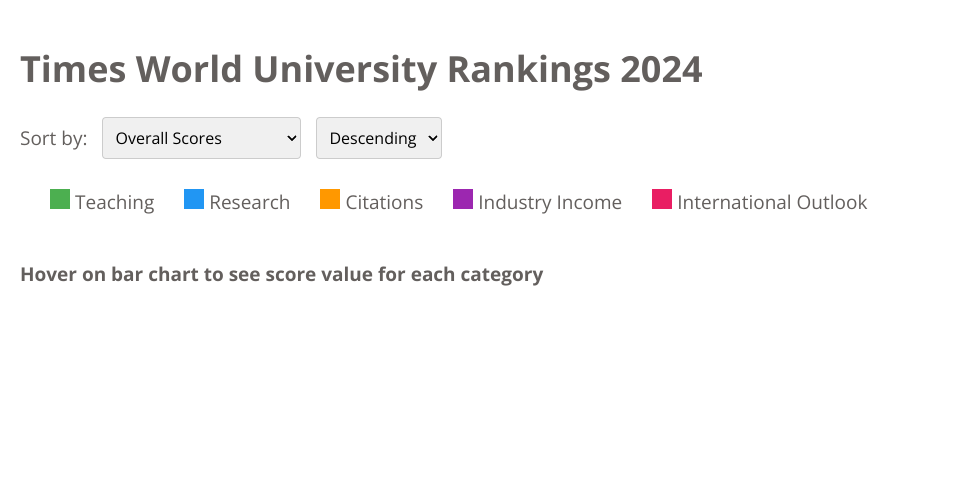Select the International Outlook legend label

(x=772, y=202)
